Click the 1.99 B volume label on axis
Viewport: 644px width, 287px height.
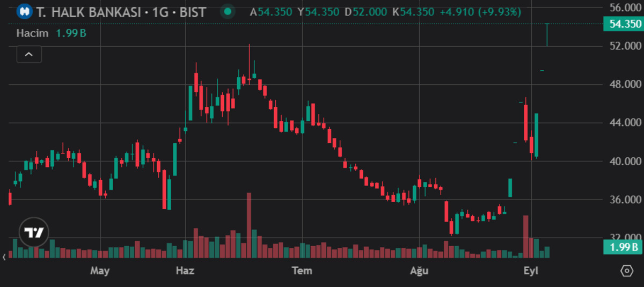[622, 247]
